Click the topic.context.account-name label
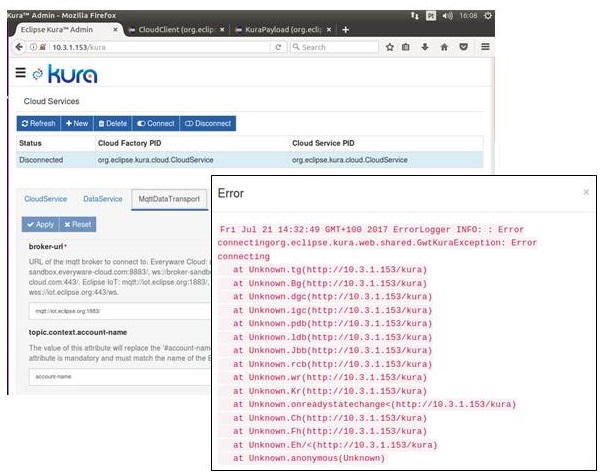The height and width of the screenshot is (475, 603). (x=78, y=332)
